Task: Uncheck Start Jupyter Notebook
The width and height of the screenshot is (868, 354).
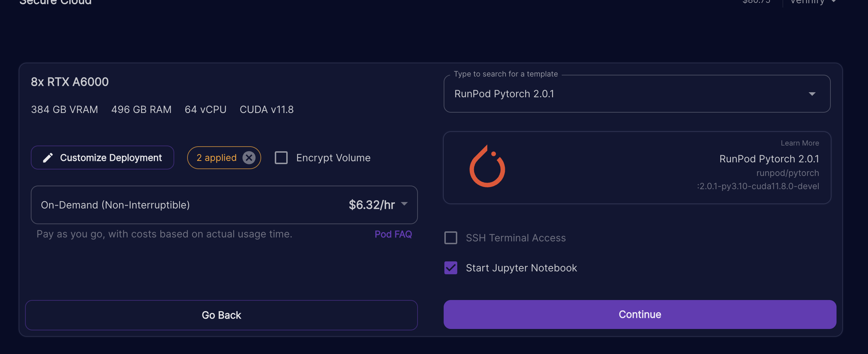Action: (451, 268)
